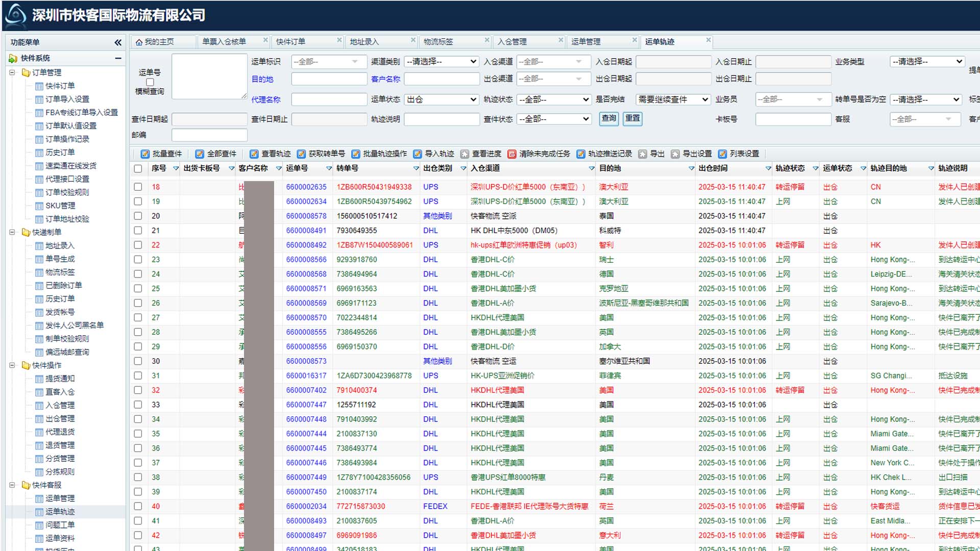The height and width of the screenshot is (551, 980).
Task: Click the grid icon beside SKU管理
Action: point(39,206)
